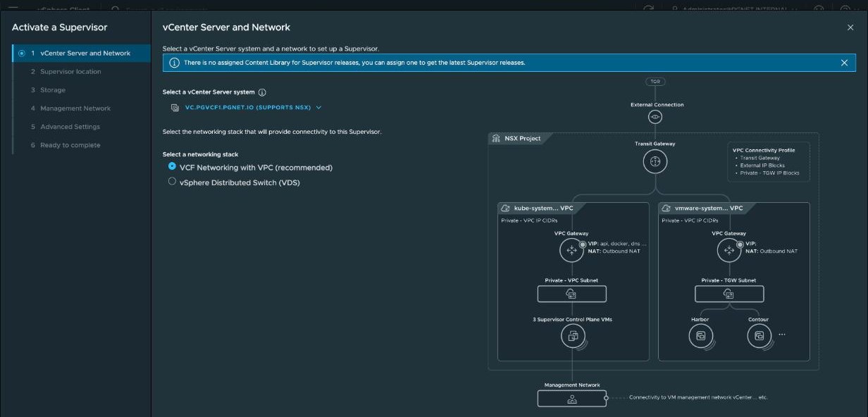Click the Supervisor Control Plane VMs icon
Image resolution: width=868 pixels, height=417 pixels.
573,336
